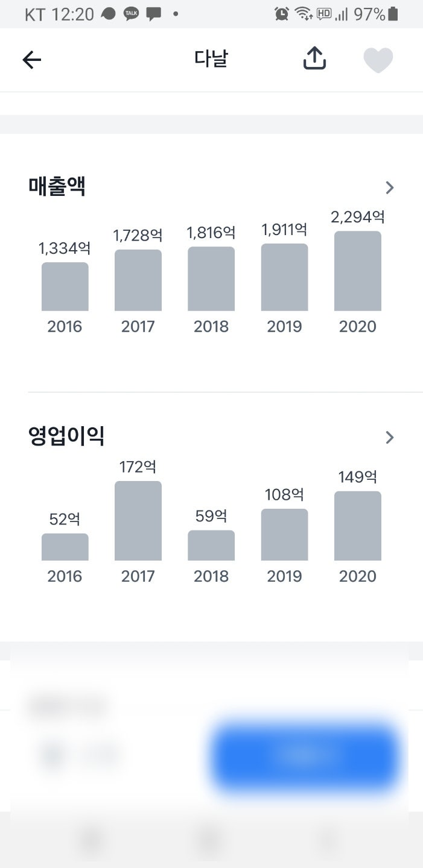Tap the heart to favorite 다날
This screenshot has height=868, width=423.
378,58
